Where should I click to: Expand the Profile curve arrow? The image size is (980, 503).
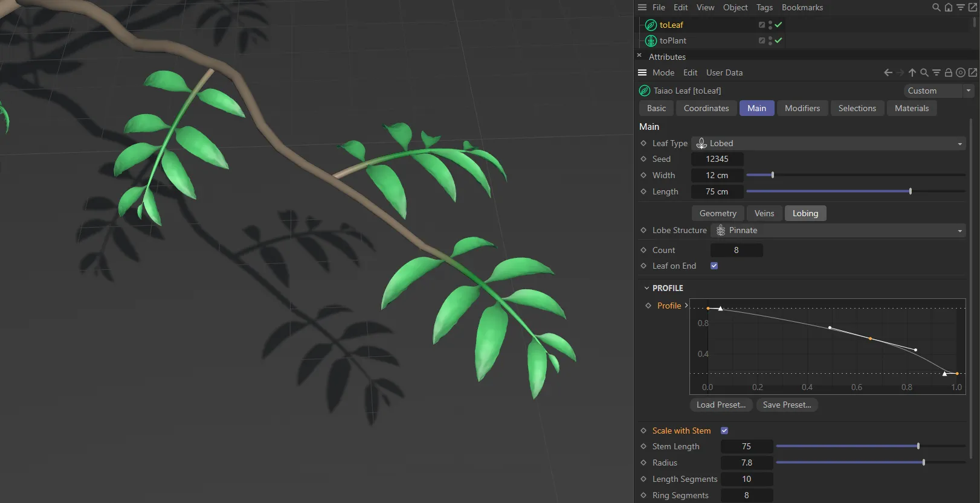coord(686,306)
